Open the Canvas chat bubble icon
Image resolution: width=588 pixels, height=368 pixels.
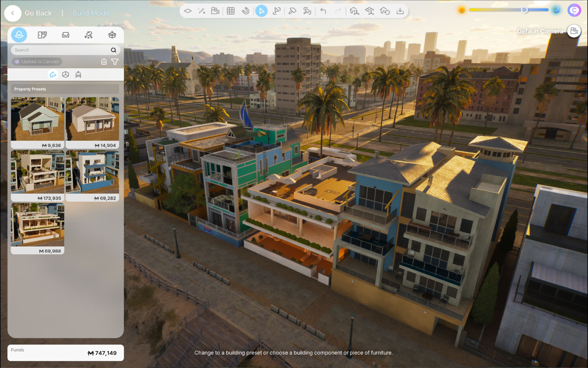(574, 10)
